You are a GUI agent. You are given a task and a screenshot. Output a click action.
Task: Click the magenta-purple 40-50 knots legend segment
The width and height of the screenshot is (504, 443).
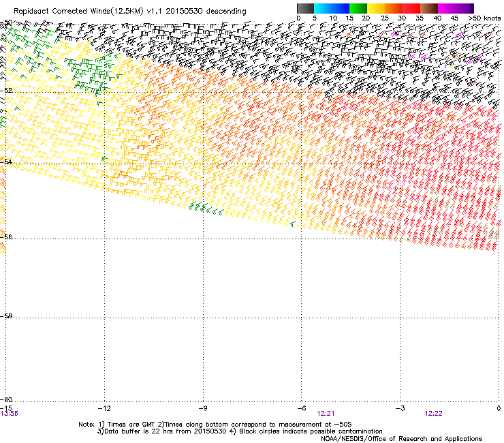coord(456,8)
